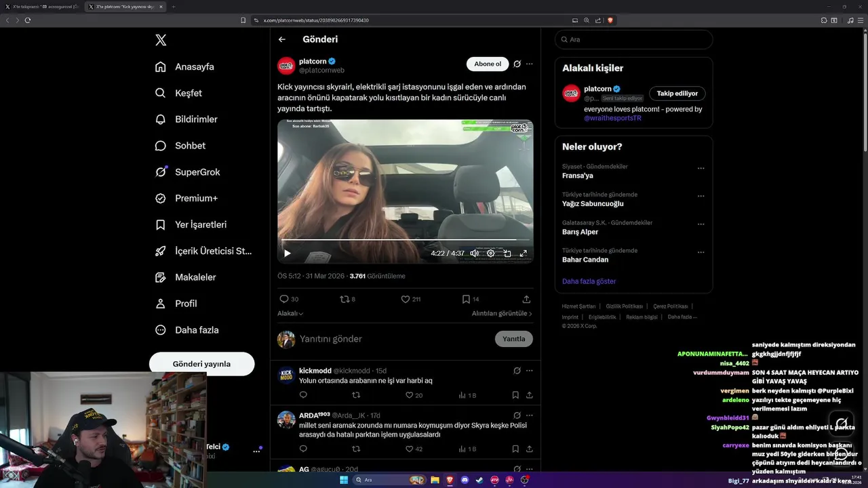Open Premium+ page
The image size is (868, 488).
tap(186, 199)
